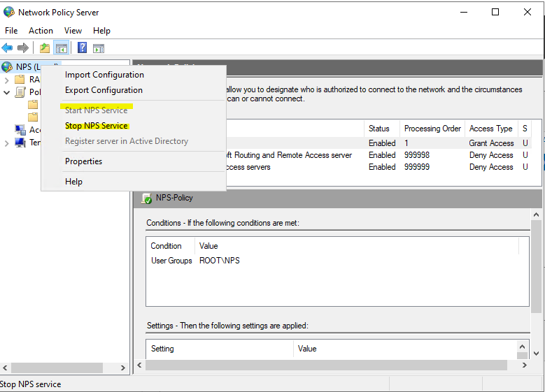The image size is (545, 392).
Task: Toggle the Show/Hide Console Tree icon
Action: 62,48
